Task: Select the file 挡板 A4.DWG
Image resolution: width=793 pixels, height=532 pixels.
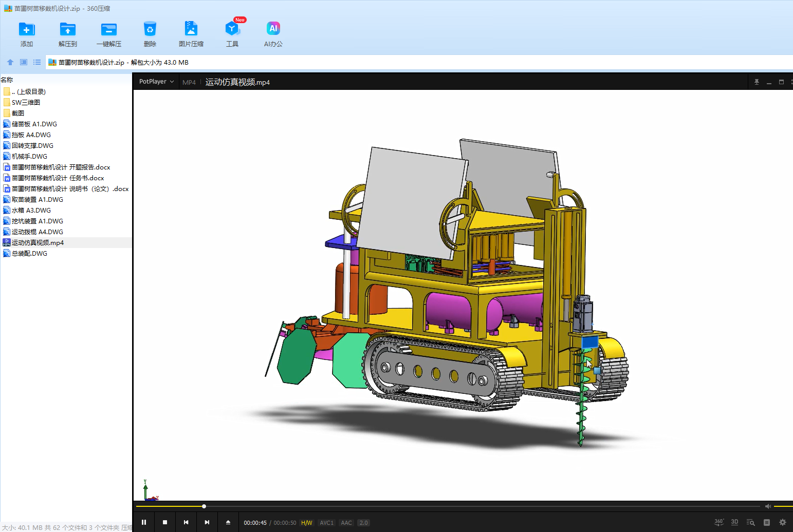Action: [x=66, y=135]
